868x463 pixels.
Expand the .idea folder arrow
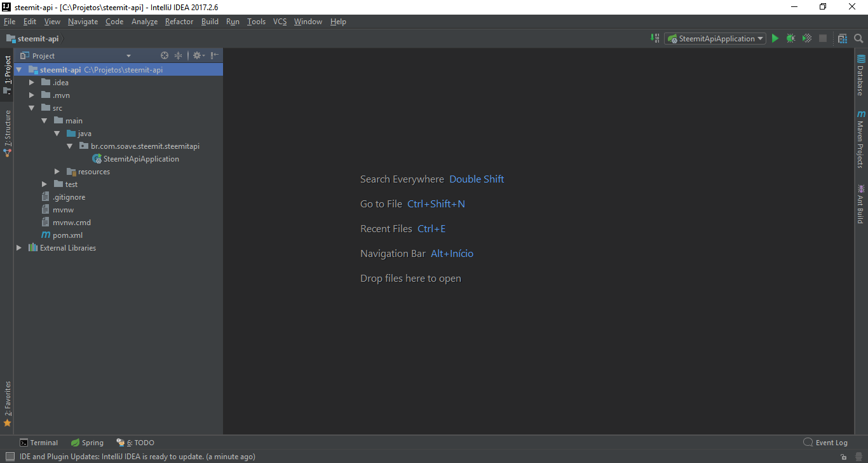click(x=32, y=83)
